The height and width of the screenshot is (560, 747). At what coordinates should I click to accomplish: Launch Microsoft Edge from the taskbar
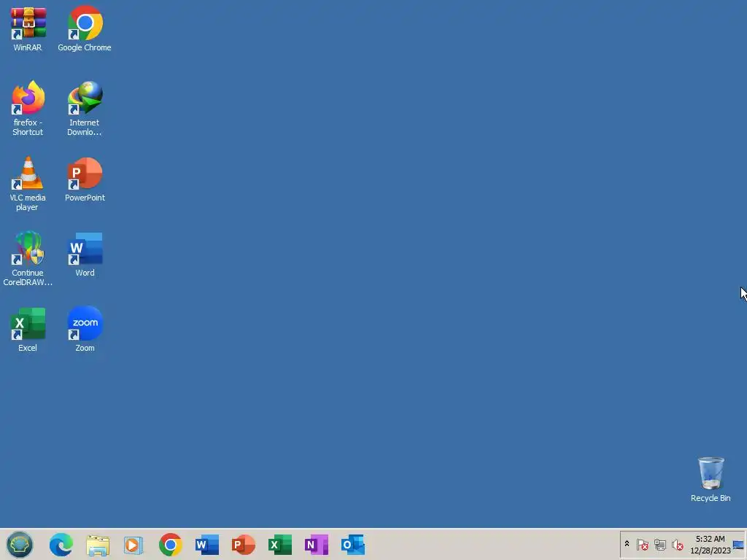pyautogui.click(x=61, y=545)
